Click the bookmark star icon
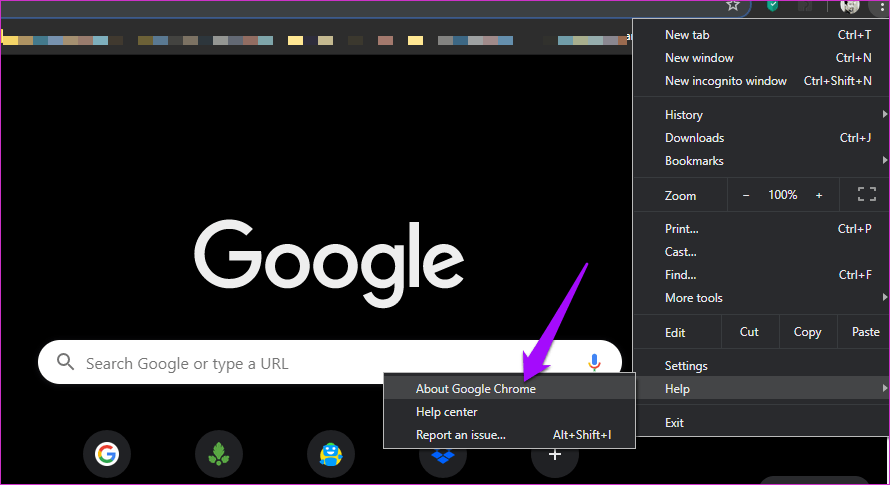The height and width of the screenshot is (485, 890). 733,6
